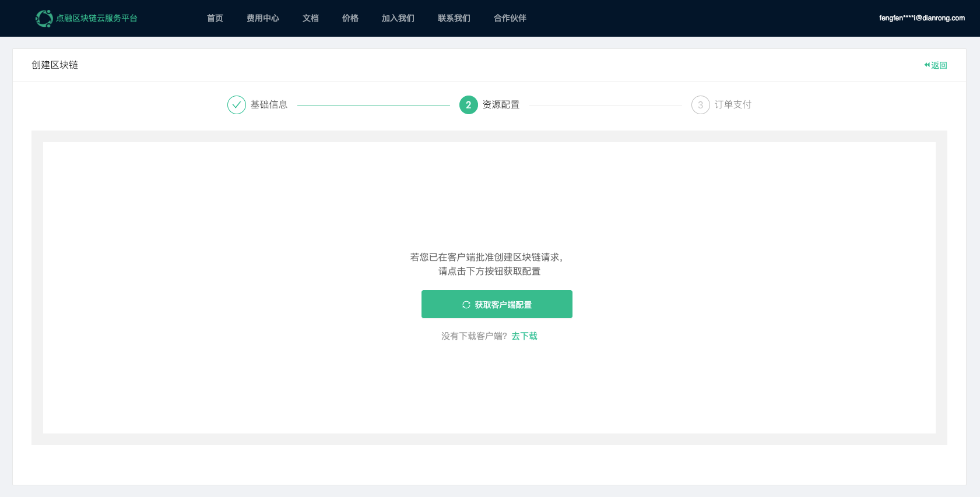This screenshot has height=497, width=980.
Task: Open the 文档 menu item
Action: (311, 18)
